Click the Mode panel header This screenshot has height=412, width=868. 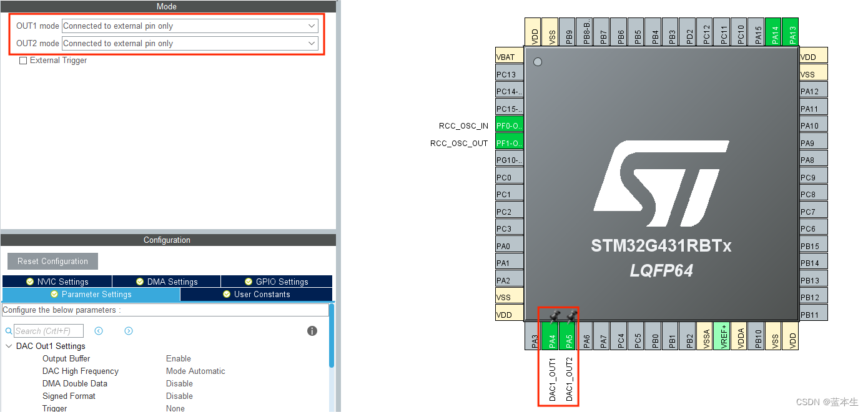point(167,6)
